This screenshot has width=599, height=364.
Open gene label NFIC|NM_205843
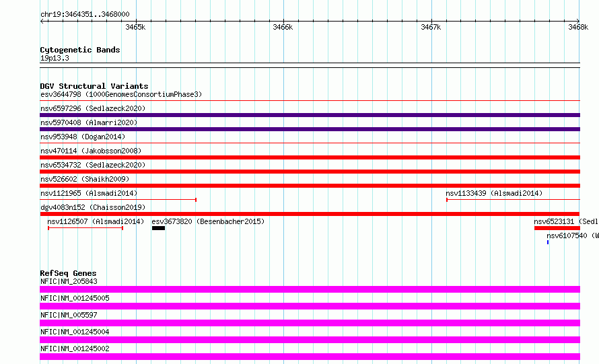tap(69, 281)
